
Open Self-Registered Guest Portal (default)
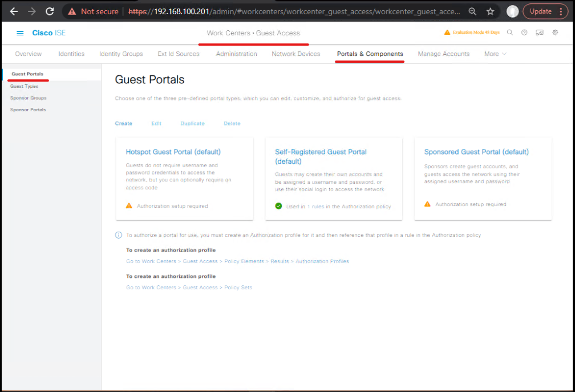pyautogui.click(x=321, y=156)
